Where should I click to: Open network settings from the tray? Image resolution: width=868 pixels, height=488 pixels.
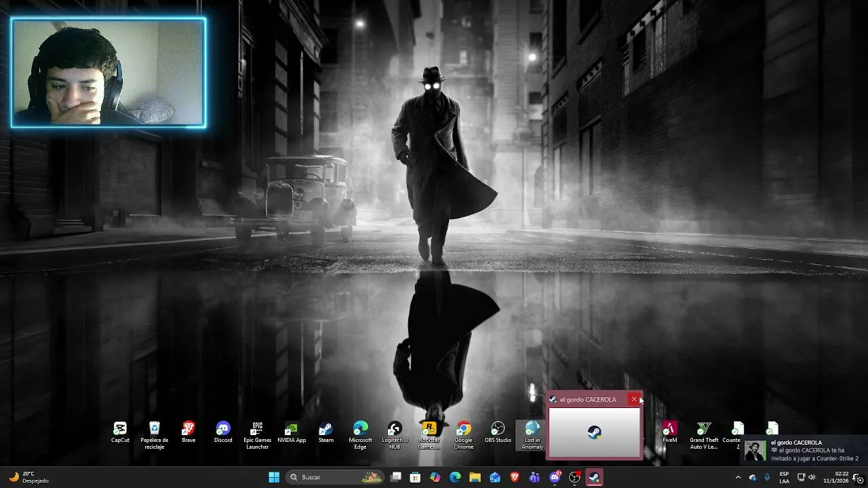point(801,477)
